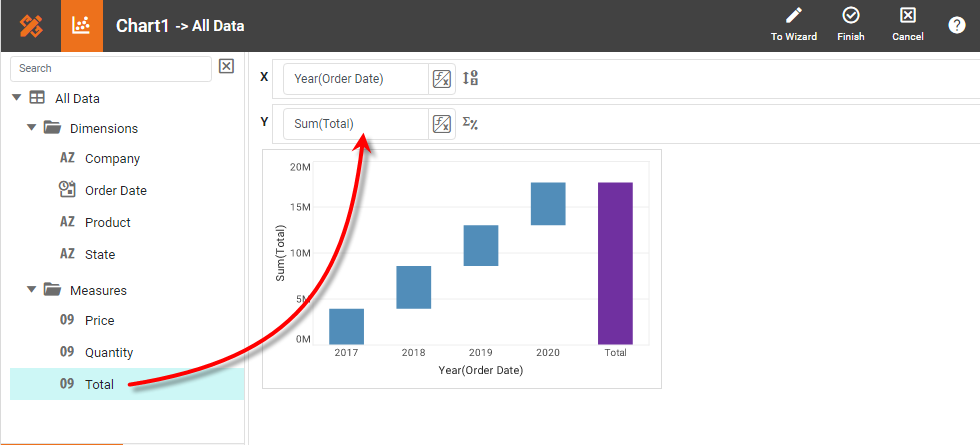Click To Wizard button
980x445 pixels.
click(x=793, y=25)
